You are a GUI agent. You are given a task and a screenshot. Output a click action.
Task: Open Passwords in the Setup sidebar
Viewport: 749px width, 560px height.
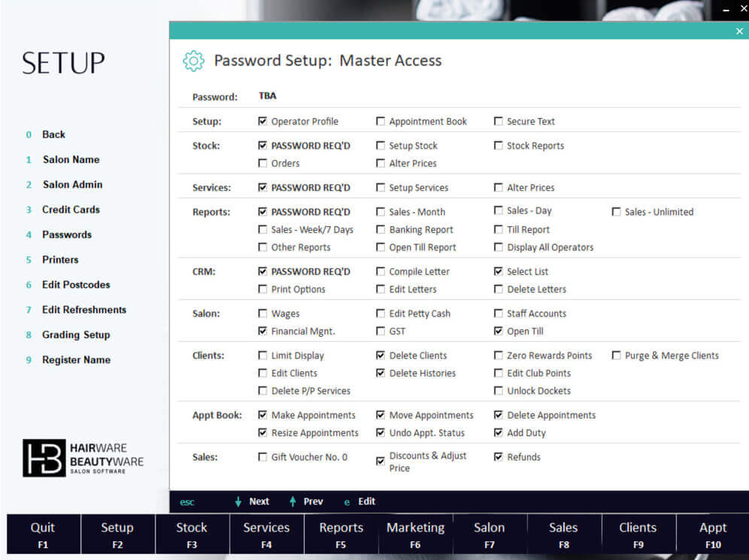[66, 235]
